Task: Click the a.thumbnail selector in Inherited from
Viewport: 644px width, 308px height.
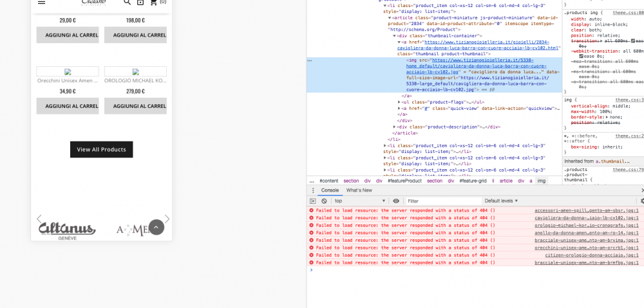Action: [x=612, y=161]
